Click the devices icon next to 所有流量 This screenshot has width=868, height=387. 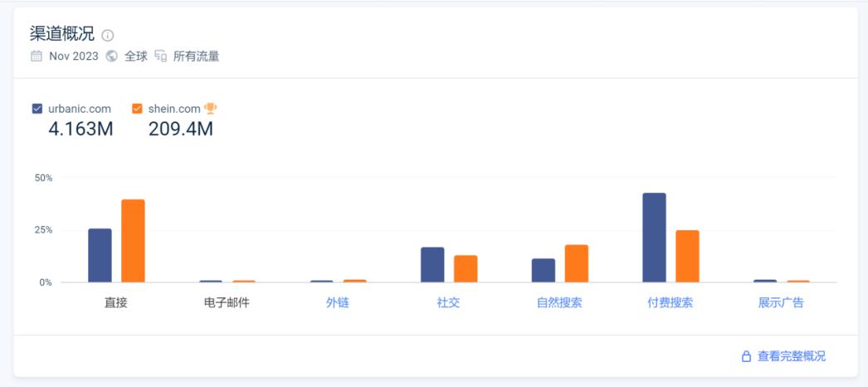point(160,56)
